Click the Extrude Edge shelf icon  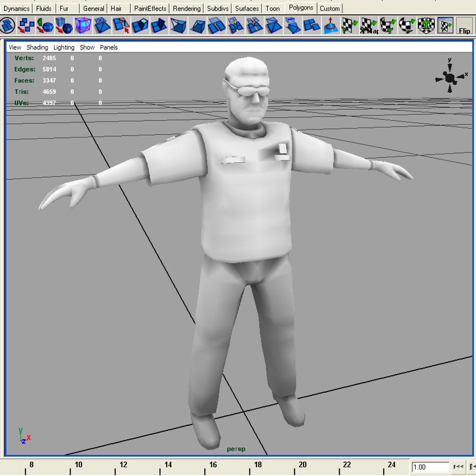159,25
